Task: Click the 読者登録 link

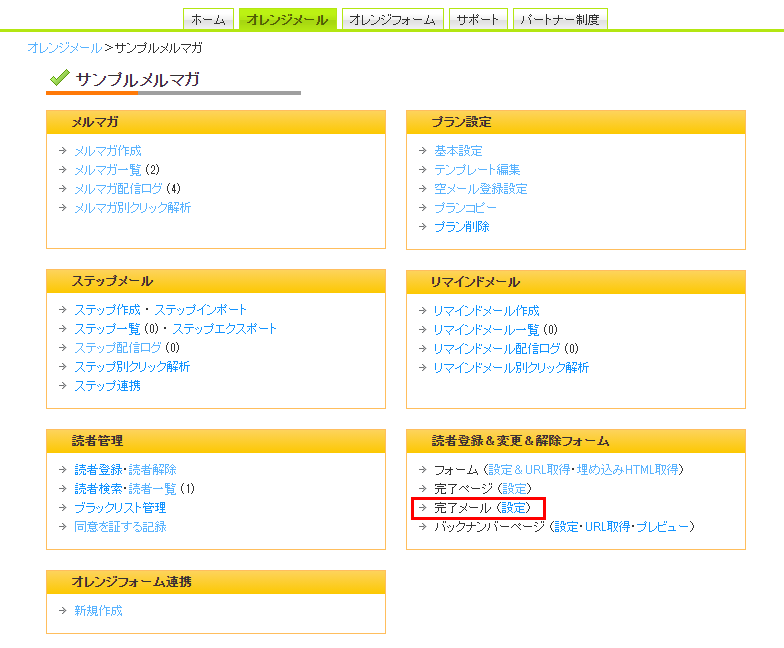Action: coord(98,470)
